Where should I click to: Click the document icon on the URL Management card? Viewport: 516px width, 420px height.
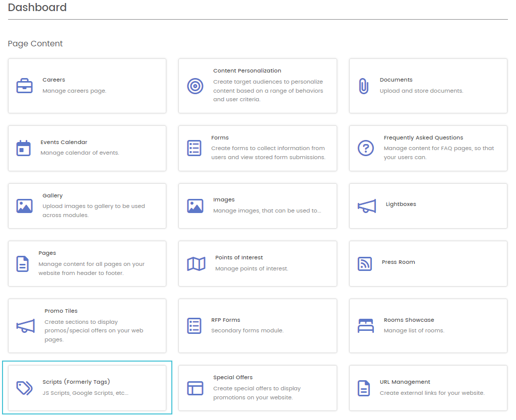pos(364,388)
